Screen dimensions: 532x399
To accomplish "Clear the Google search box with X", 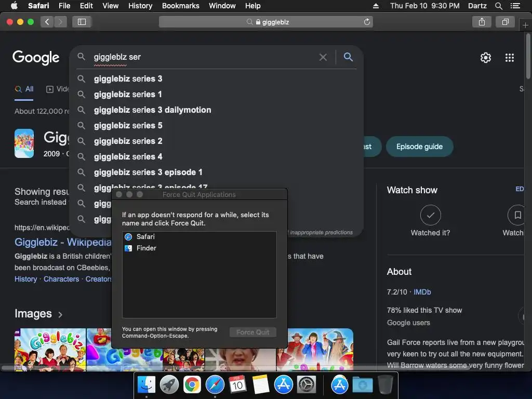I will click(323, 57).
